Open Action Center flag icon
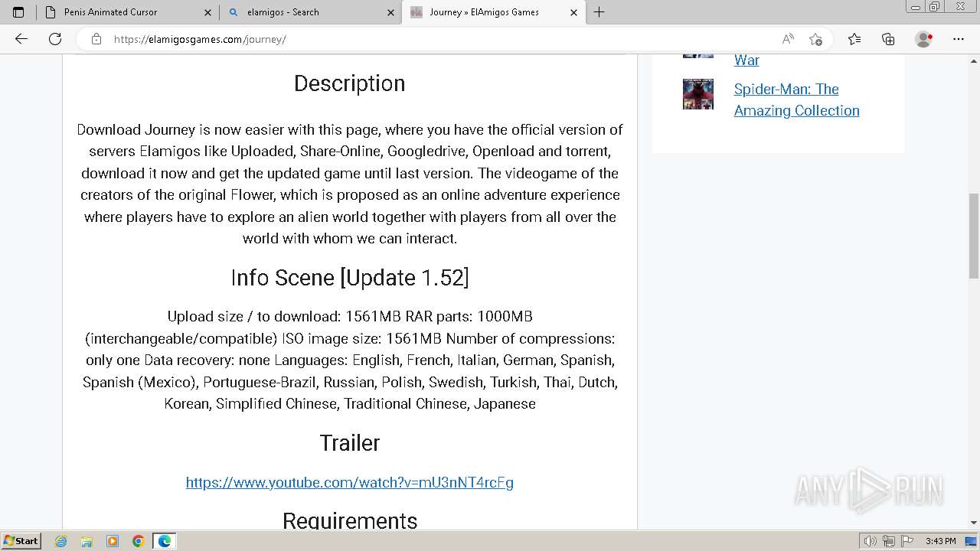The image size is (980, 551). click(x=907, y=541)
